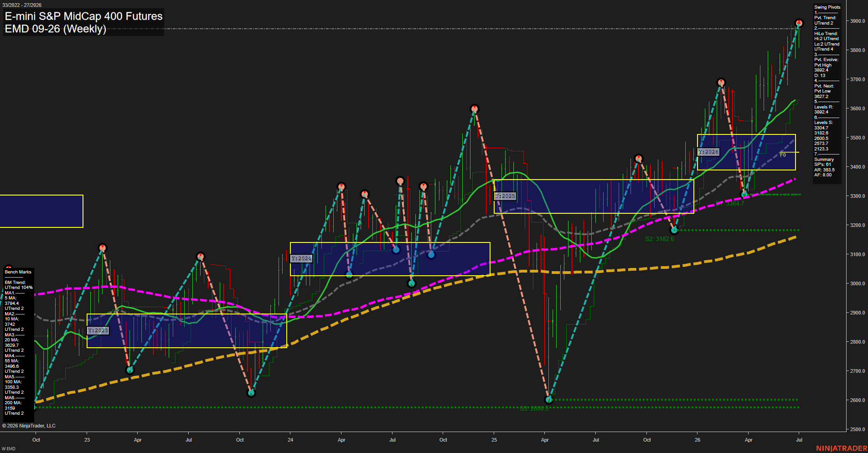This screenshot has width=868, height=453.
Task: Click the 55 MA: label
Action: click(x=12, y=361)
